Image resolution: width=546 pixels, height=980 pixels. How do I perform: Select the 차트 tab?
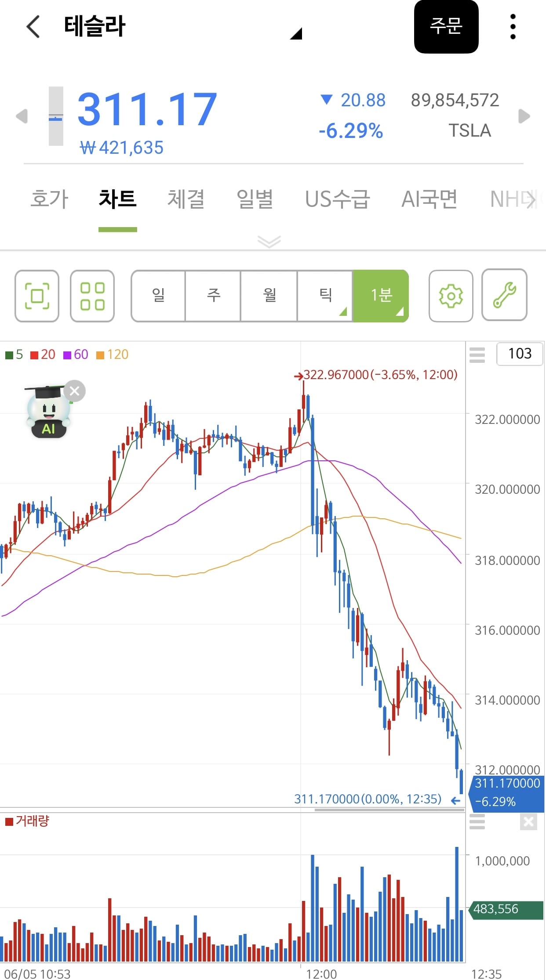point(118,199)
